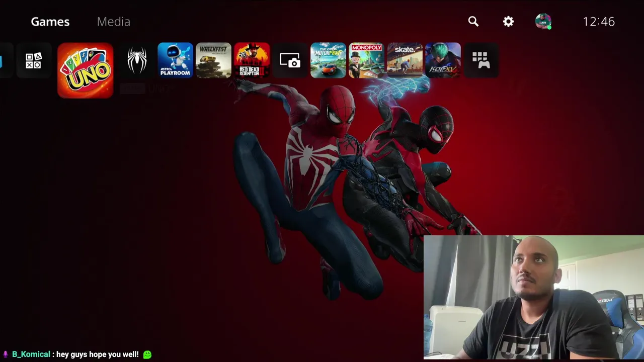Select the KOF XV game tile

point(443,60)
